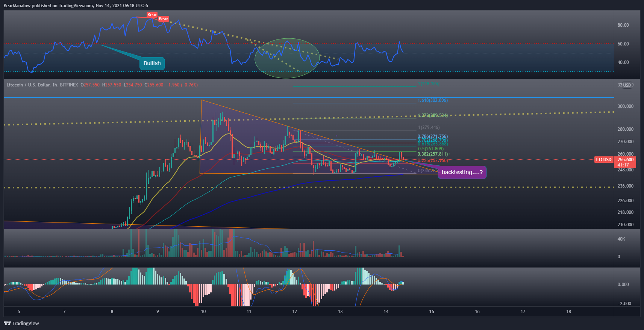
Task: Select Fibonacci level 0.382(257.811)
Action: [432, 154]
